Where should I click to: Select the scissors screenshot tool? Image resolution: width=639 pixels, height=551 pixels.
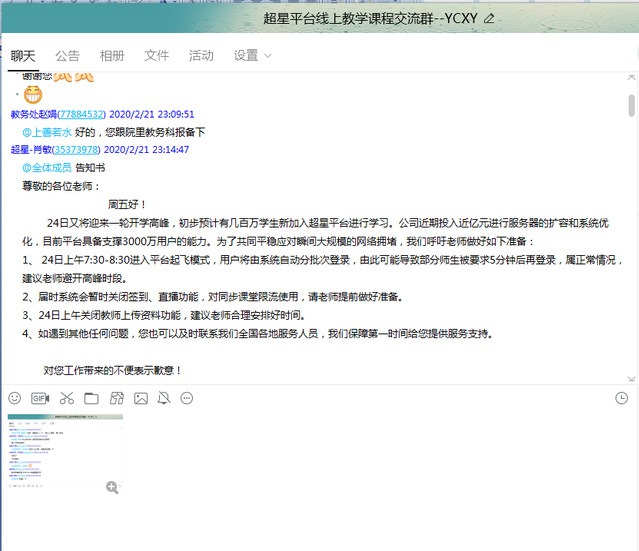(66, 398)
